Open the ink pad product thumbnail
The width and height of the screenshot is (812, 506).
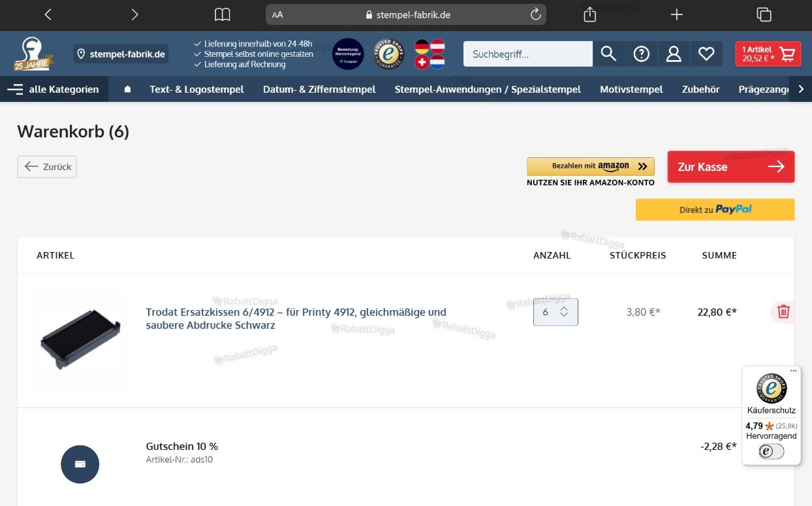80,340
